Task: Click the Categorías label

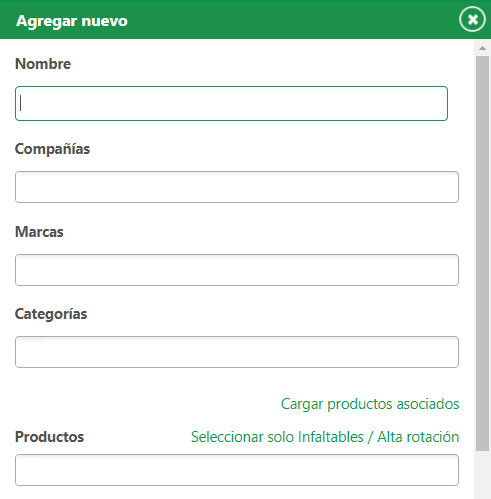Action: pos(51,314)
